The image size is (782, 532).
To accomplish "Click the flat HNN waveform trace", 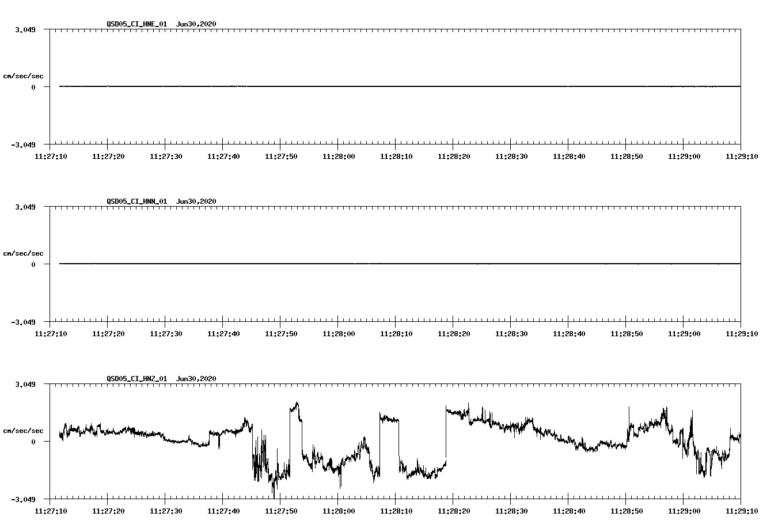I will (400, 264).
